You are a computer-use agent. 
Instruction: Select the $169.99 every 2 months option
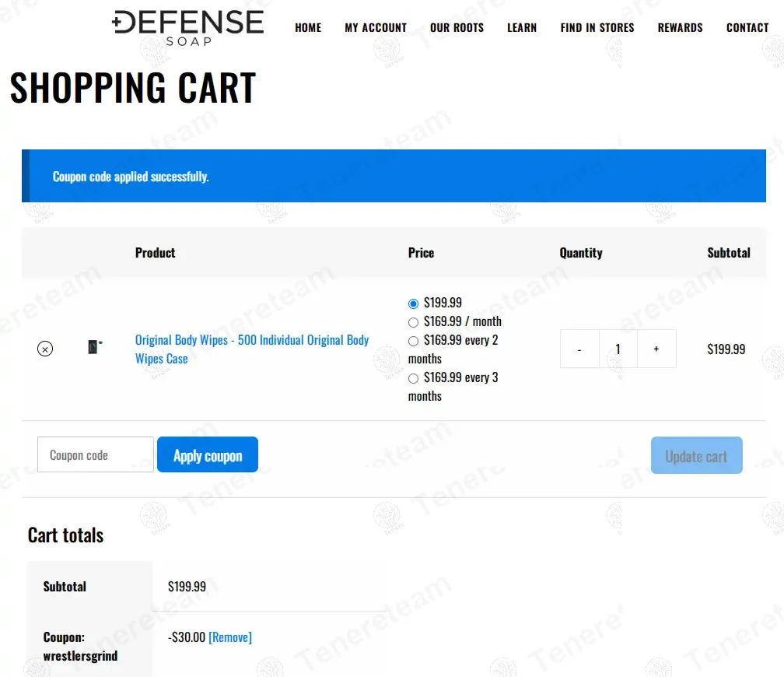point(414,341)
